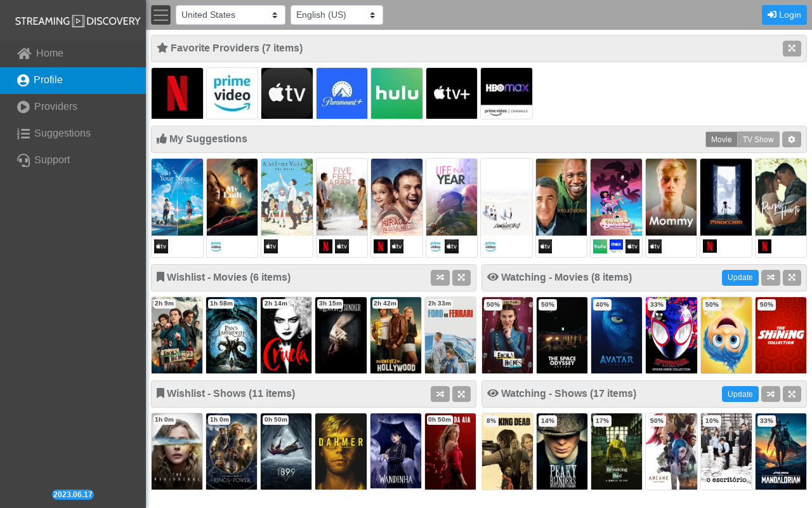This screenshot has height=508, width=812.
Task: Shuffle the Watching Shows list
Action: click(x=771, y=394)
